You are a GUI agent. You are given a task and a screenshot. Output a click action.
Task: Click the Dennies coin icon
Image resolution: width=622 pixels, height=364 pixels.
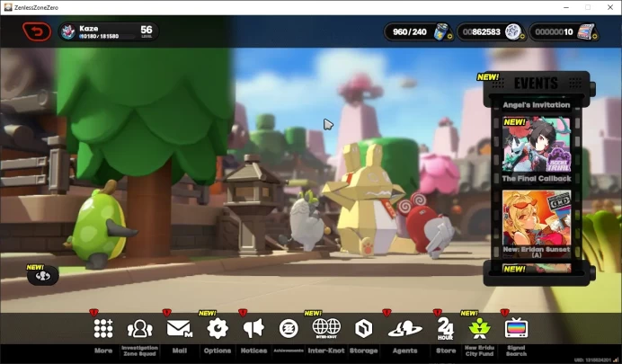coord(512,31)
